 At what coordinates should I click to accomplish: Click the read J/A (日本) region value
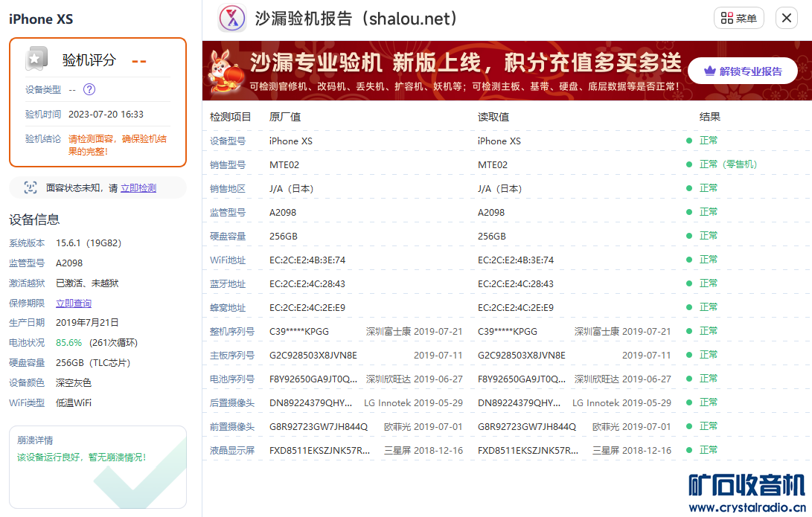[499, 189]
